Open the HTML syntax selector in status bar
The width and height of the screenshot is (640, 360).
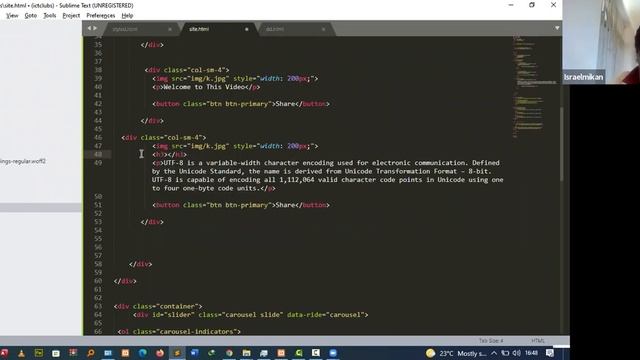pyautogui.click(x=538, y=340)
